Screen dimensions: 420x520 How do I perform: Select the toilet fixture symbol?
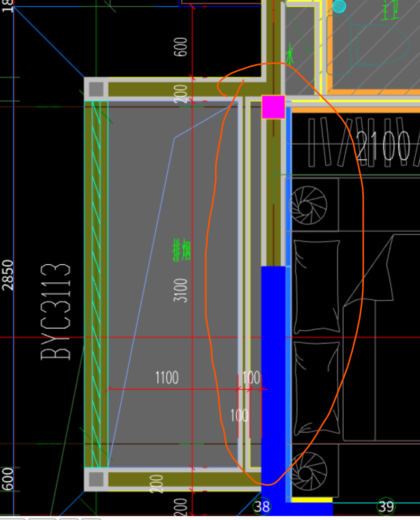tap(368, 45)
